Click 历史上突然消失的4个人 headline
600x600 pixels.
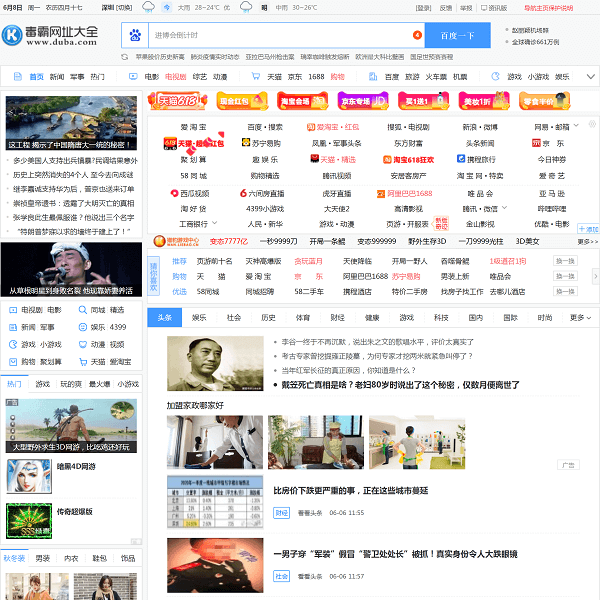[x=73, y=175]
